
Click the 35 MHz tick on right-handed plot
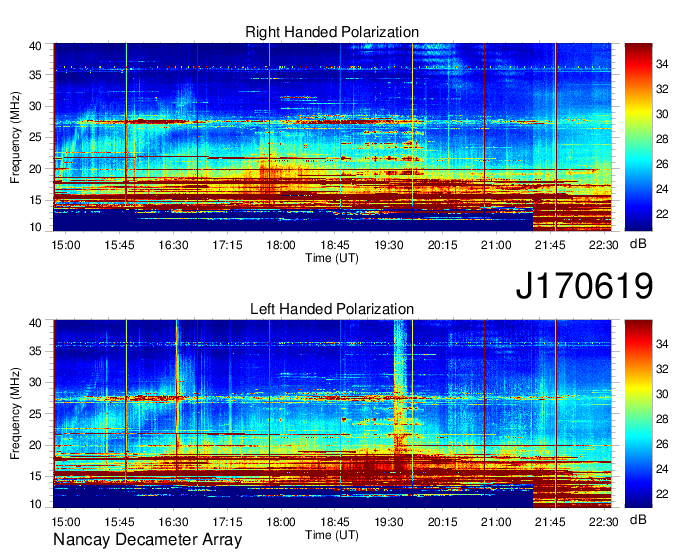click(35, 75)
